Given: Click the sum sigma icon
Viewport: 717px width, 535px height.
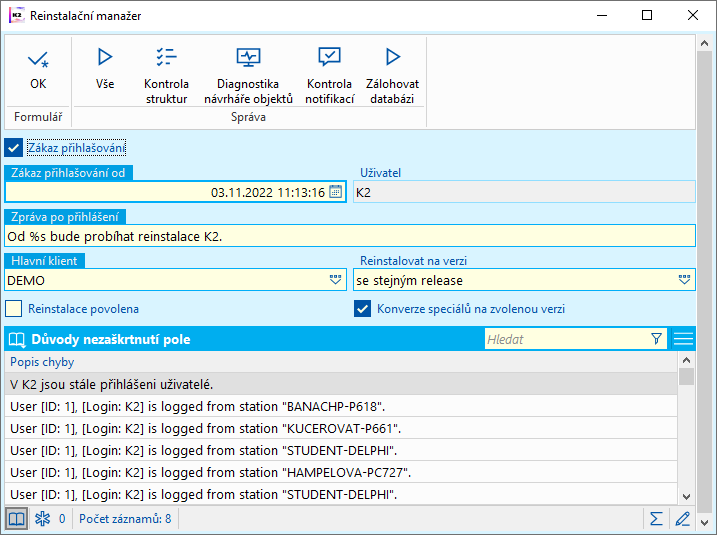Looking at the screenshot, I should tap(657, 519).
